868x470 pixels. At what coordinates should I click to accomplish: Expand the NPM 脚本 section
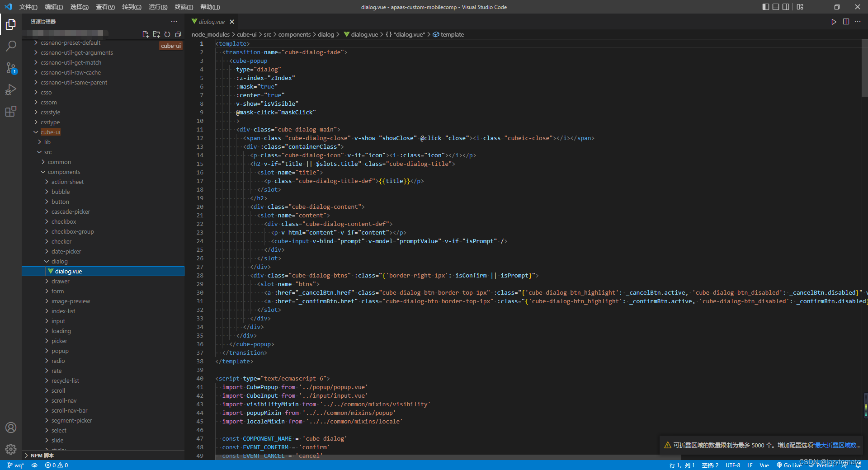click(x=42, y=456)
